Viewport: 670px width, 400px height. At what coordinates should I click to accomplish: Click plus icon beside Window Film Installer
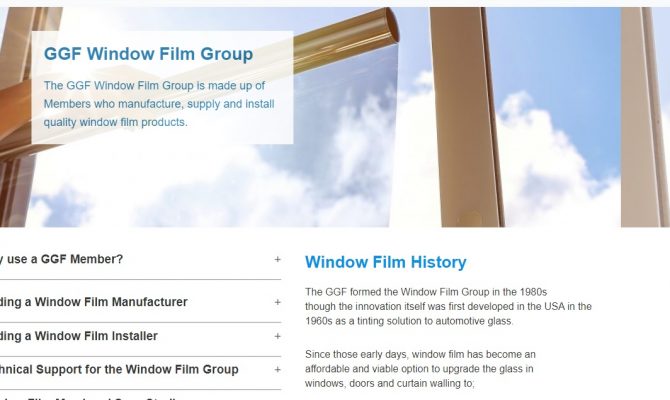[x=277, y=336]
